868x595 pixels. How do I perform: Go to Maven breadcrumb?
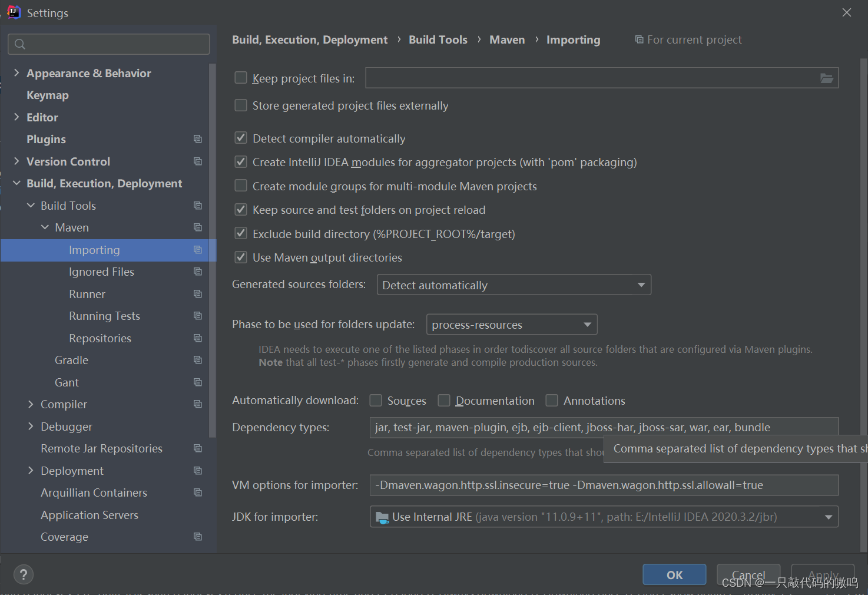point(507,39)
